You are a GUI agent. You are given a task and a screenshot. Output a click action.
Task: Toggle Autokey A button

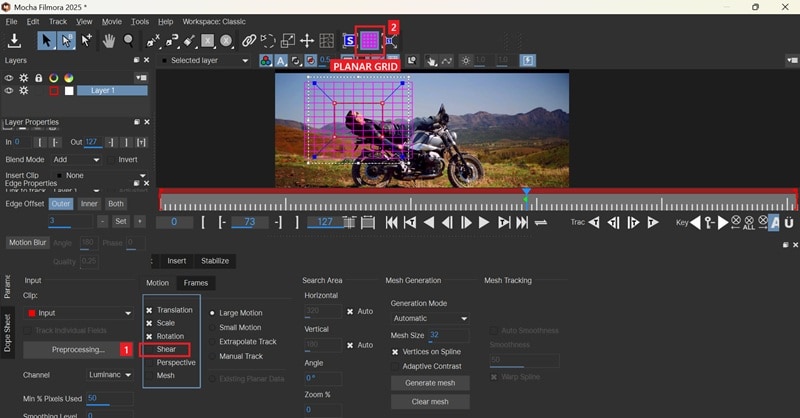[774, 223]
